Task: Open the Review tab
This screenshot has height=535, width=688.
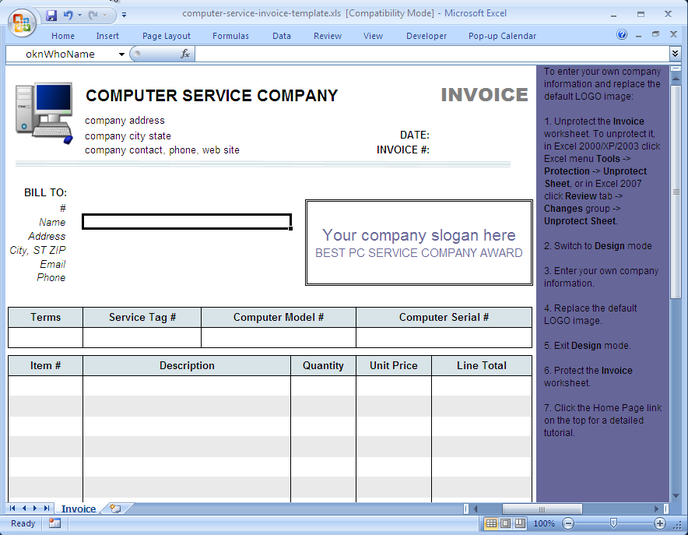Action: [327, 36]
